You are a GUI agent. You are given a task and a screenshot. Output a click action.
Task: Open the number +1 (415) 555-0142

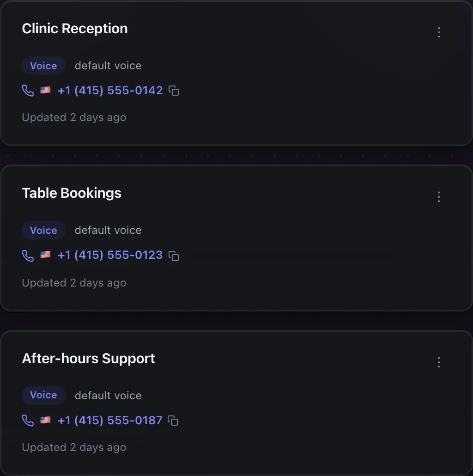[x=110, y=91]
